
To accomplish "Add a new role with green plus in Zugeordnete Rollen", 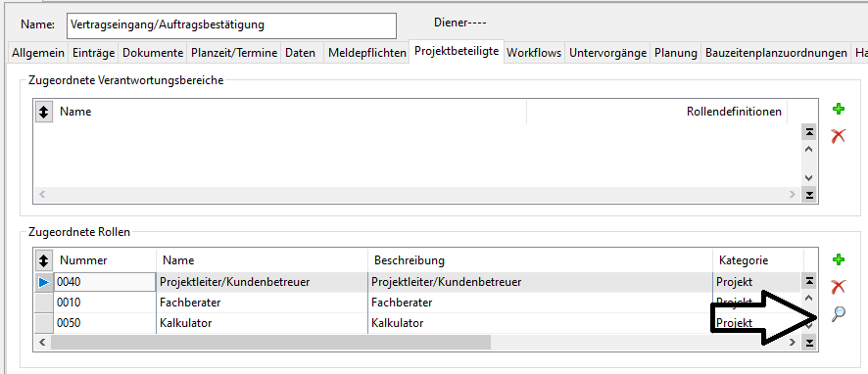I will click(x=839, y=259).
